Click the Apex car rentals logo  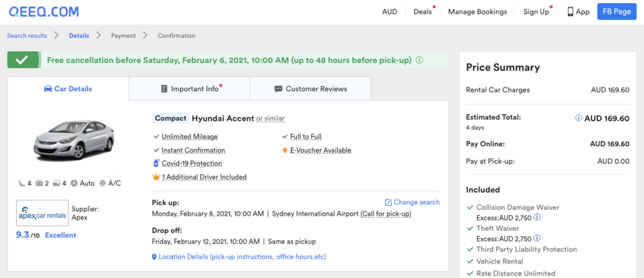[x=42, y=214]
